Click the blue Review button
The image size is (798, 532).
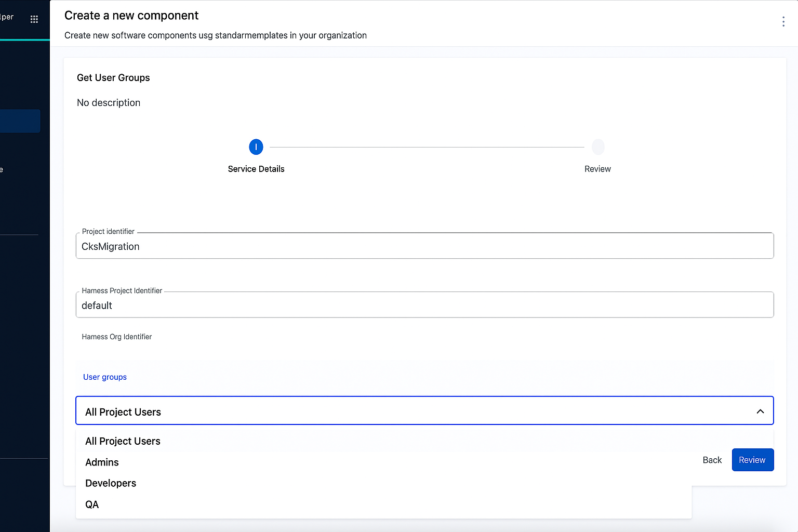click(x=752, y=460)
